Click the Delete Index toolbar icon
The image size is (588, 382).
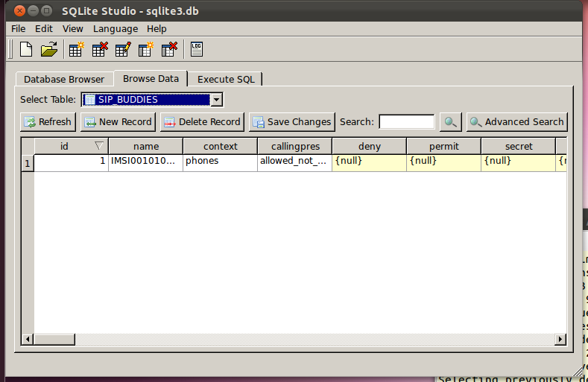[169, 50]
